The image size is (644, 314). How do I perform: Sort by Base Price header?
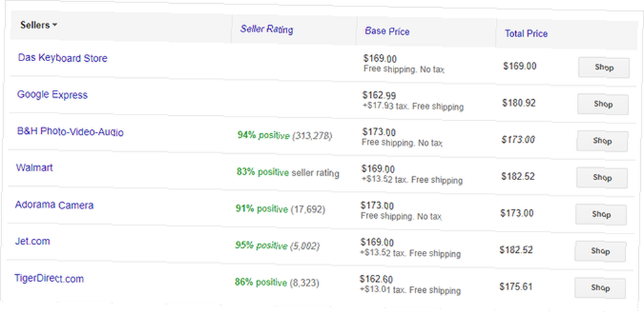click(x=387, y=31)
